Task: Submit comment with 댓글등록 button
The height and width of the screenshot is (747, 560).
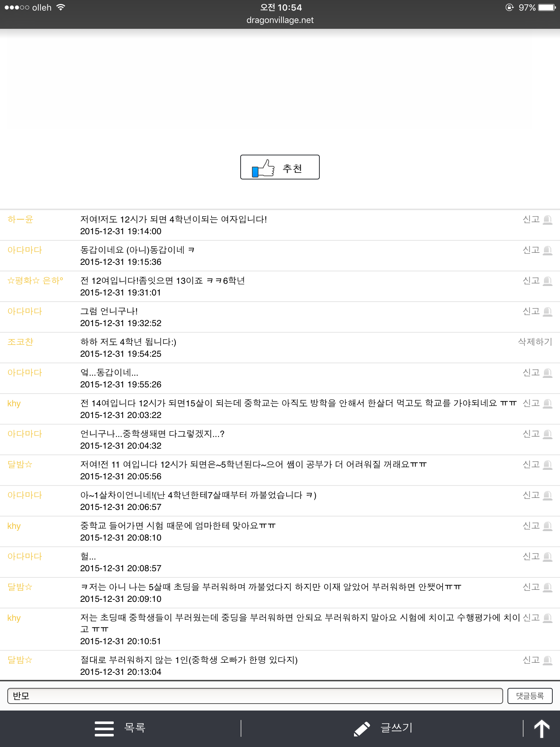Action: point(530,696)
